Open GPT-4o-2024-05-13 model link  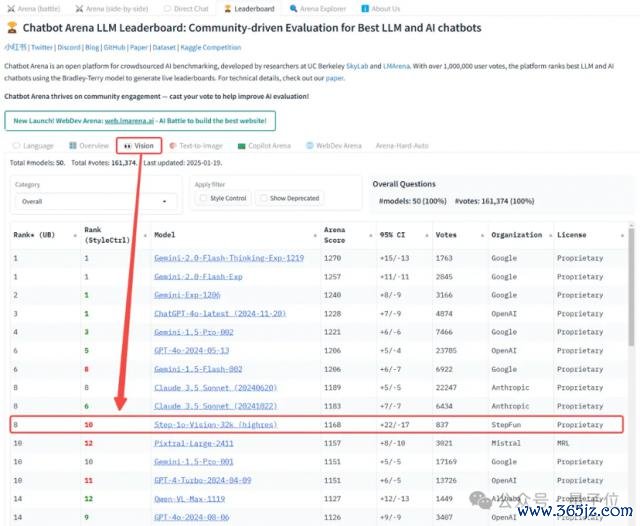click(x=191, y=351)
